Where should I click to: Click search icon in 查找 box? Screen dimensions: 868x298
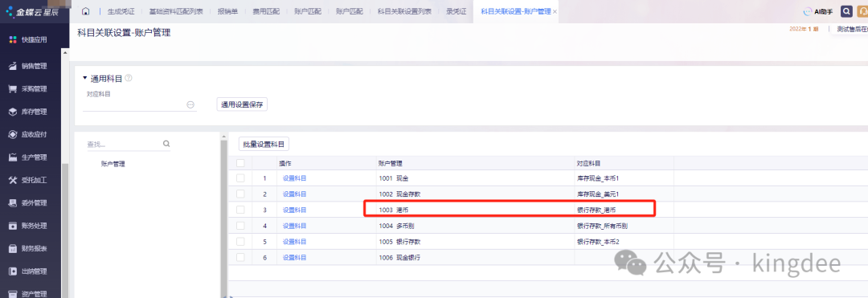(166, 144)
